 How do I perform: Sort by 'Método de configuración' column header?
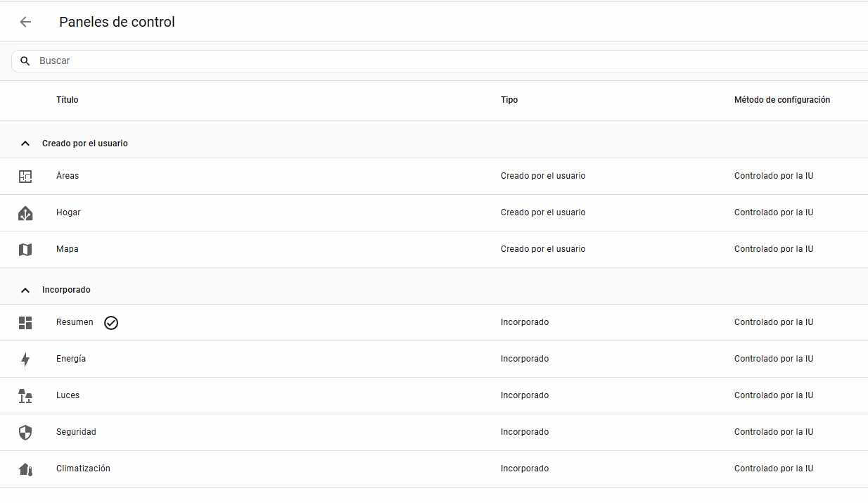click(781, 100)
